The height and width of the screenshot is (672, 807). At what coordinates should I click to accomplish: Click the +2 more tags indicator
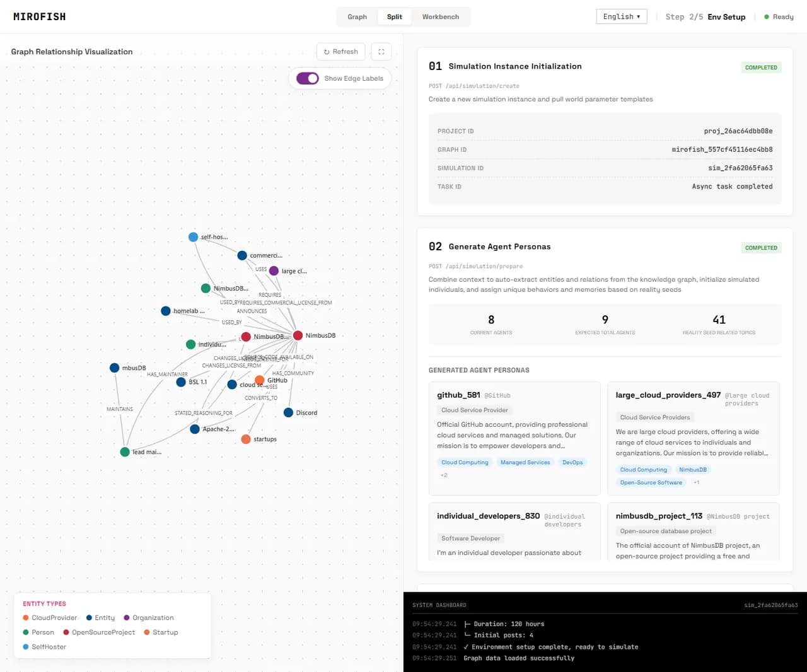click(x=444, y=475)
